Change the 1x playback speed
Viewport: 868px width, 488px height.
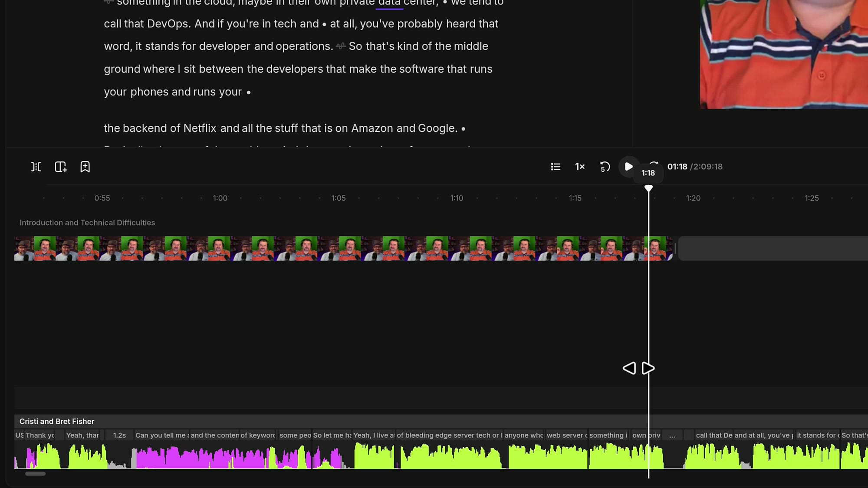coord(580,167)
